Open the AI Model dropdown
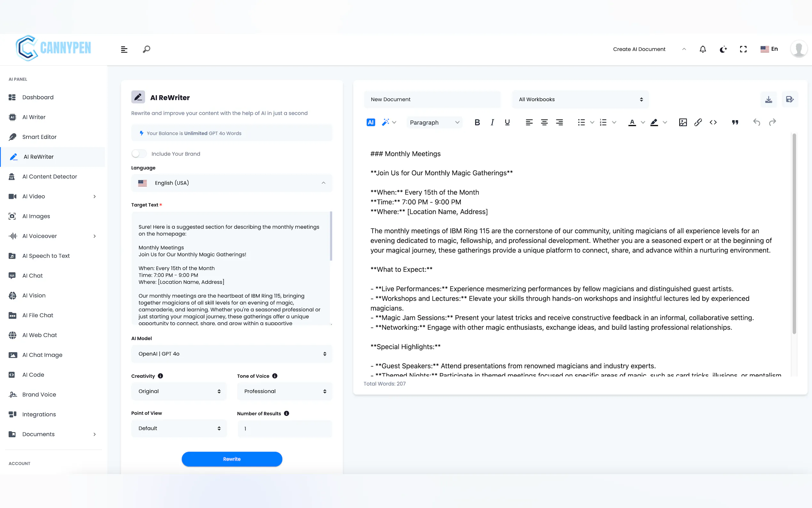 (x=232, y=354)
